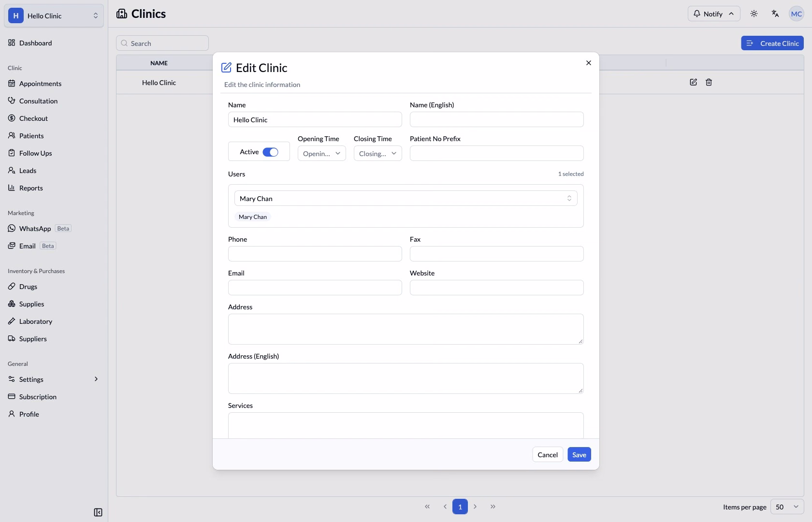
Task: Open the Opening Time dropdown
Action: click(x=322, y=153)
